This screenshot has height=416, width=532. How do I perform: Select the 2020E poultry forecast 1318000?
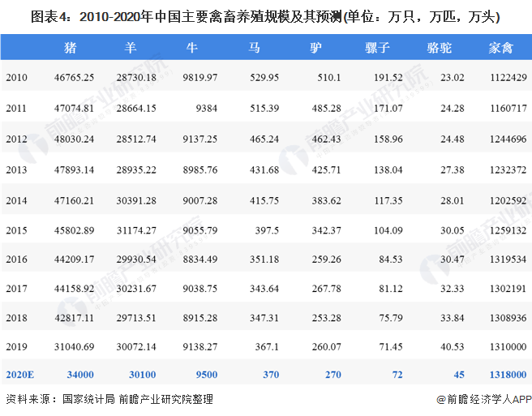505,373
